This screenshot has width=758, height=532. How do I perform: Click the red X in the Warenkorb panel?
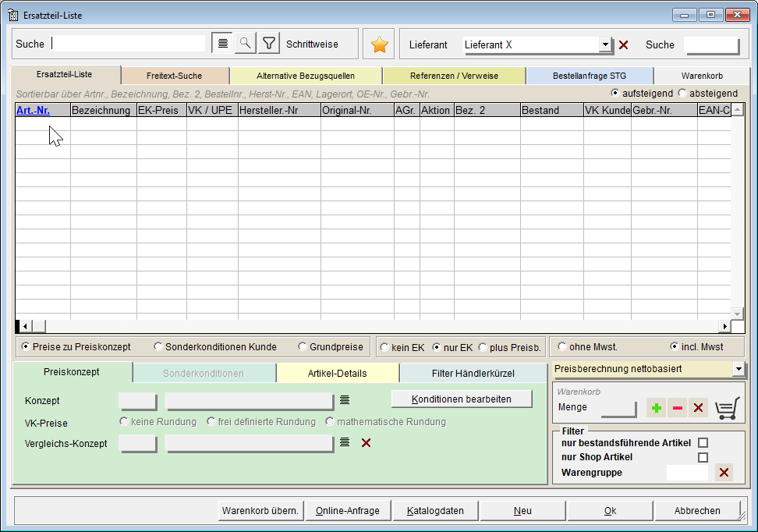click(698, 408)
